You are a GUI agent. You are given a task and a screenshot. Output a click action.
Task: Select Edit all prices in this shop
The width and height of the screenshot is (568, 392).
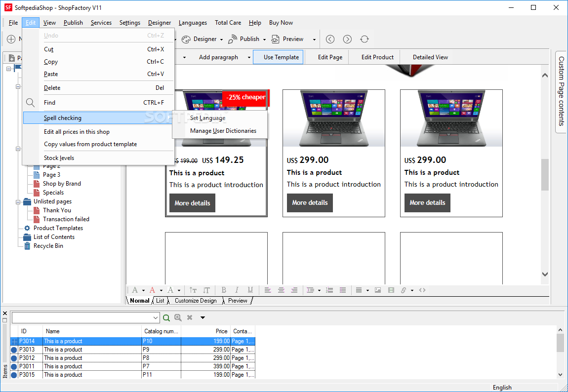98,132
